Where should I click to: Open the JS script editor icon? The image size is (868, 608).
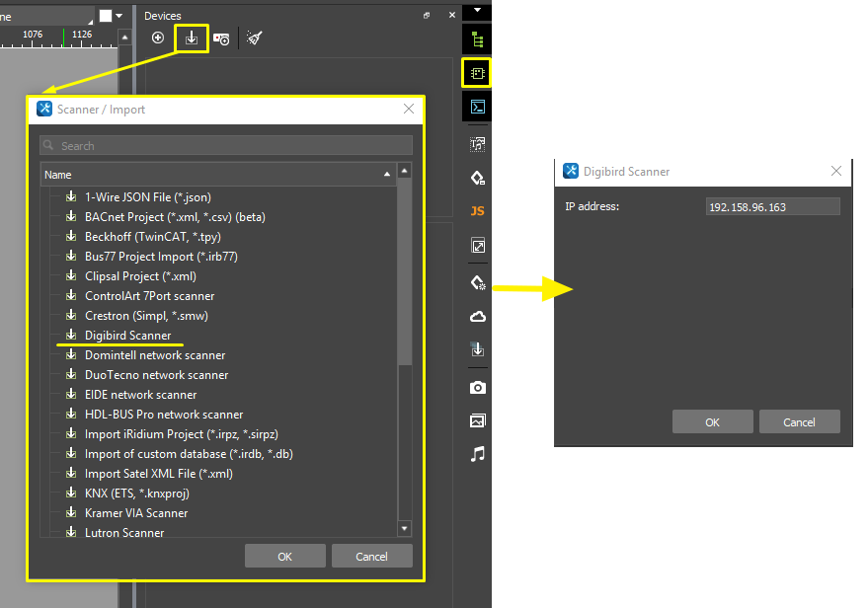click(478, 211)
